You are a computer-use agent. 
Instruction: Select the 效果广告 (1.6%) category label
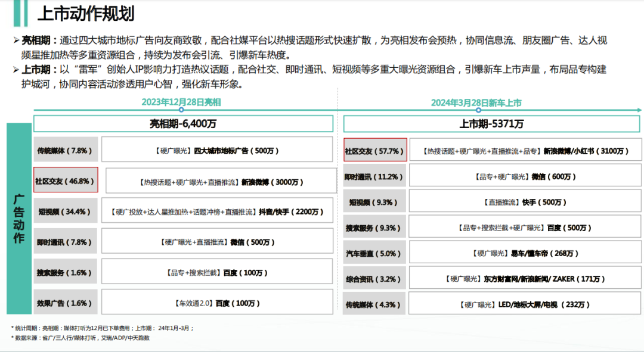point(66,303)
